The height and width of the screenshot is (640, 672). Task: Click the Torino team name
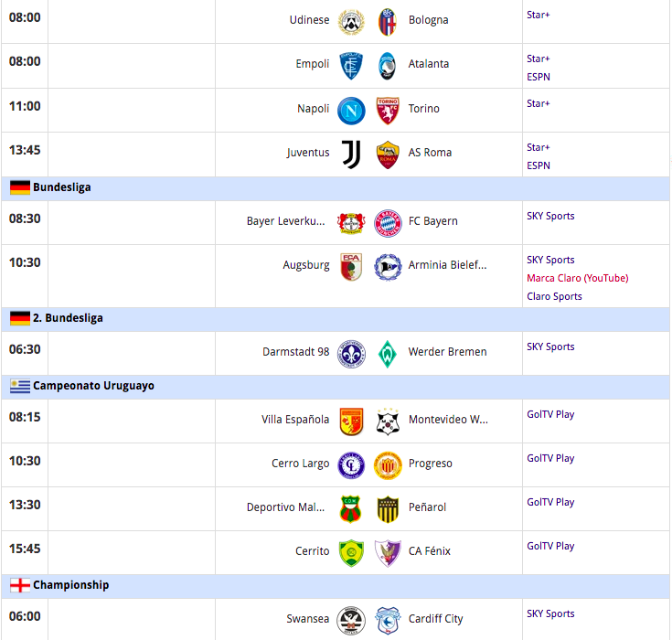(x=423, y=109)
